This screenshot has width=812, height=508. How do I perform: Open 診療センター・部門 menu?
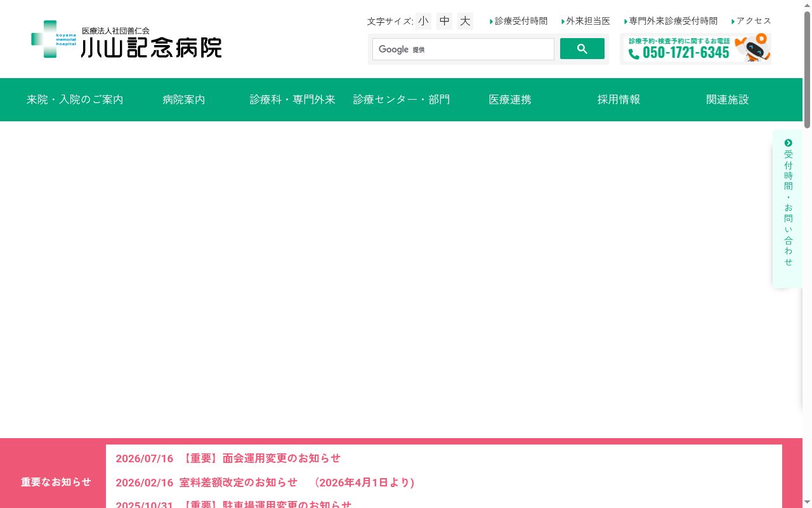coord(402,100)
